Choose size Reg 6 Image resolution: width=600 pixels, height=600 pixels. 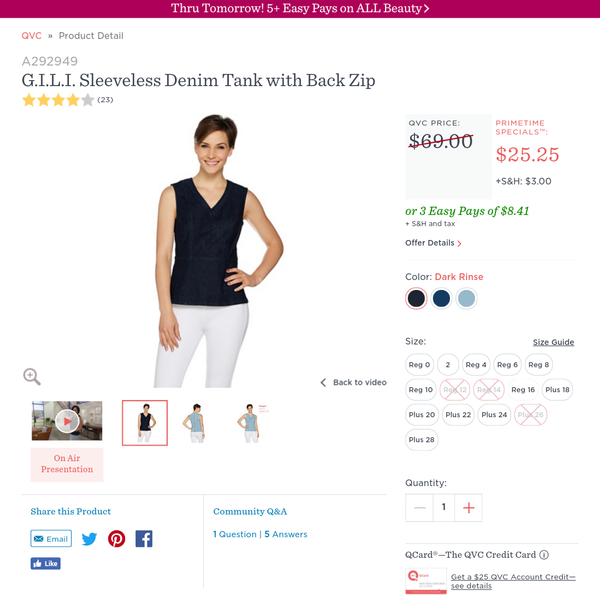pos(507,365)
